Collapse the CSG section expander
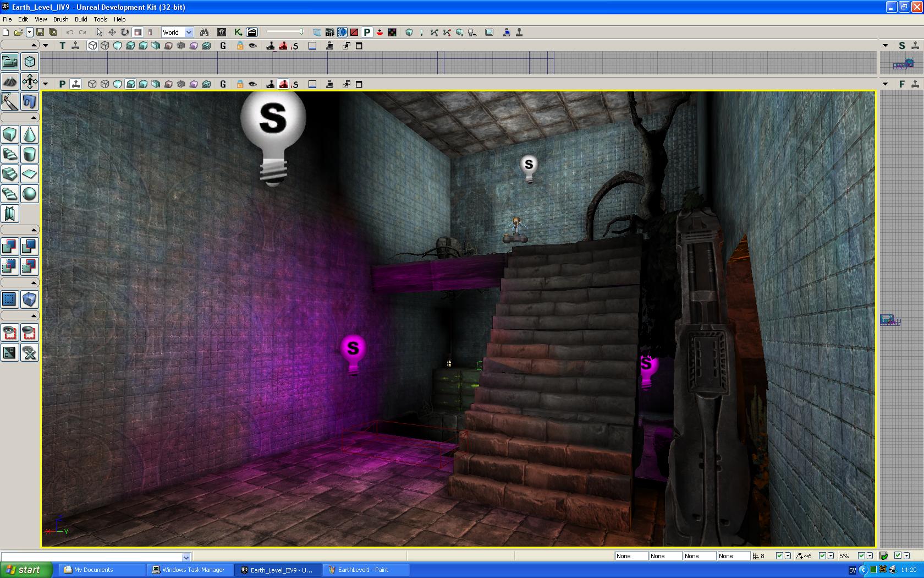The height and width of the screenshot is (578, 924). click(20, 230)
